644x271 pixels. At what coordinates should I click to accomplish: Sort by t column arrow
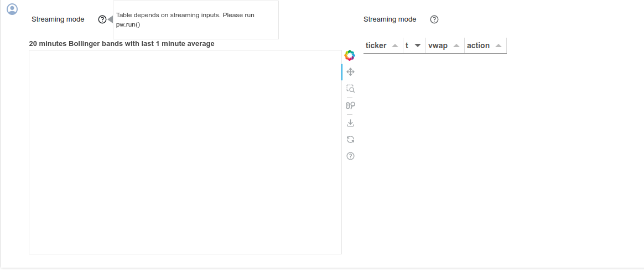click(418, 45)
